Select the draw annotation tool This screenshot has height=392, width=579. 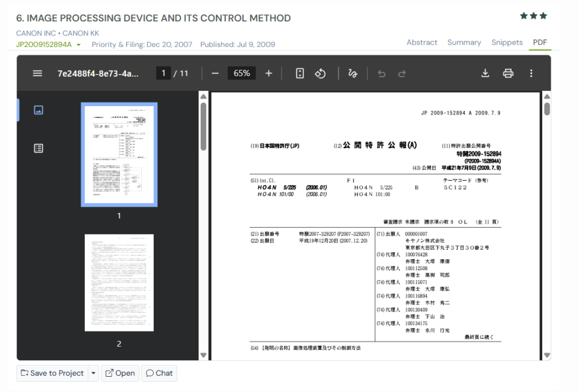coord(352,73)
